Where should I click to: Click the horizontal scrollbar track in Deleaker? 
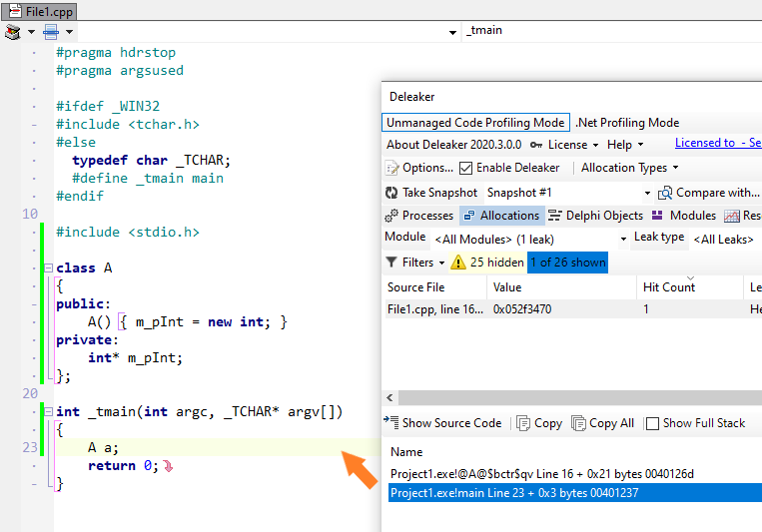pos(580,398)
